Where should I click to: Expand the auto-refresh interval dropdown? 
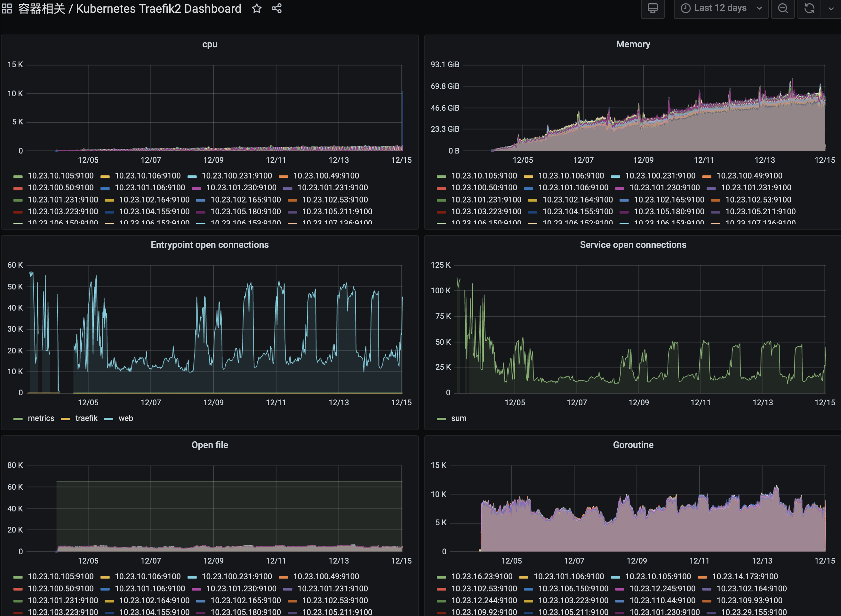tap(831, 8)
